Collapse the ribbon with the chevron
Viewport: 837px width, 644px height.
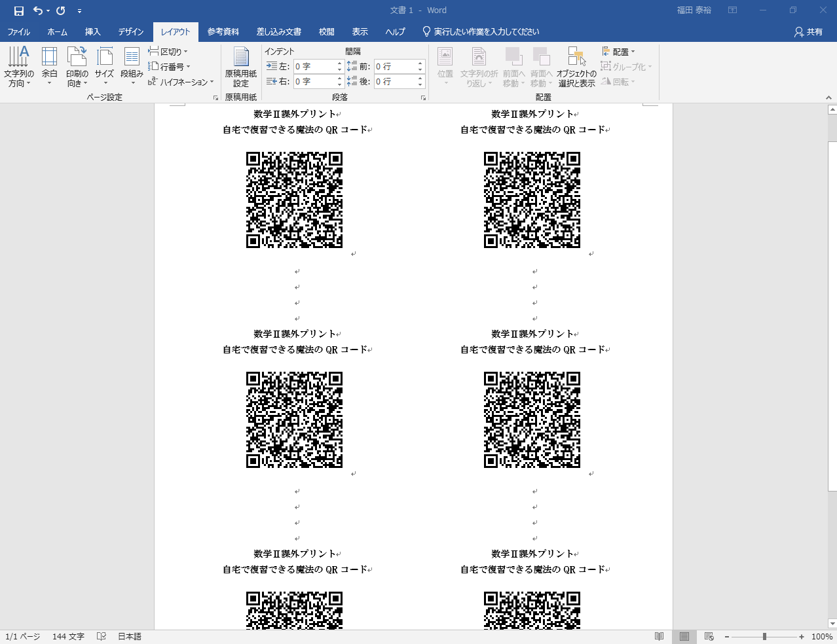pyautogui.click(x=828, y=98)
